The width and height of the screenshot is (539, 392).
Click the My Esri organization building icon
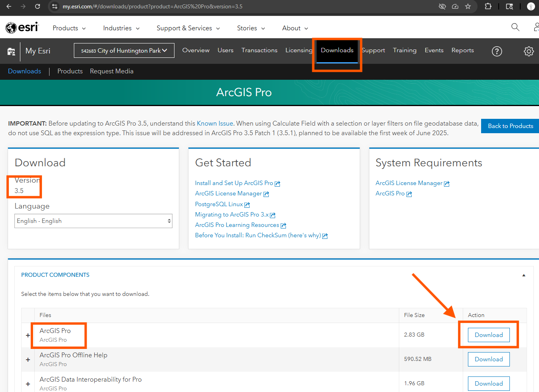tap(11, 51)
